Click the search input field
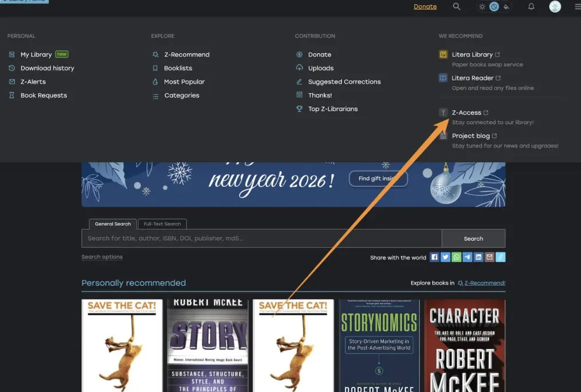 click(x=261, y=238)
